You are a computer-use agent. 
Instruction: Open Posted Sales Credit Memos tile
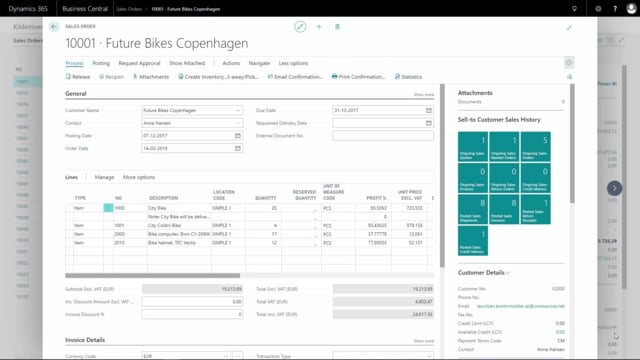tap(473, 241)
